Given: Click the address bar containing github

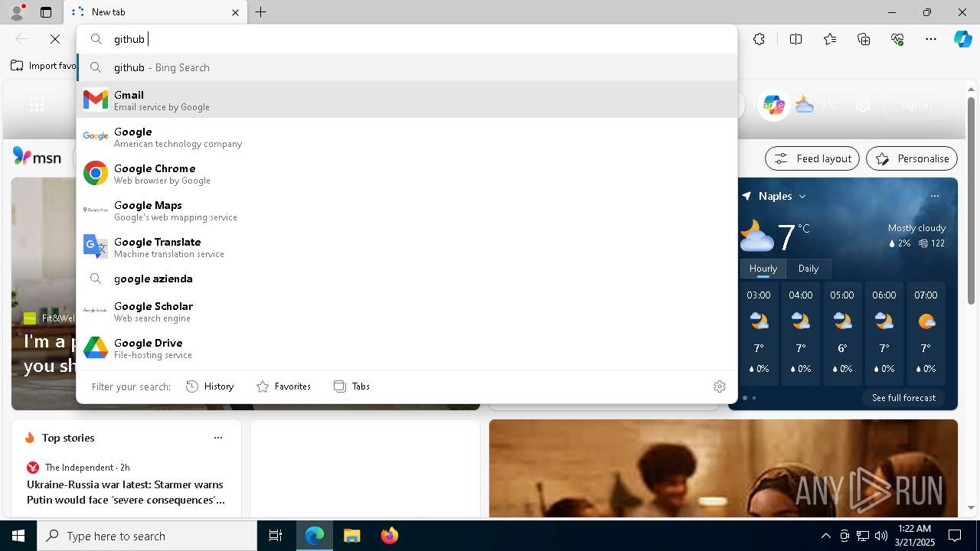Looking at the screenshot, I should click(407, 39).
